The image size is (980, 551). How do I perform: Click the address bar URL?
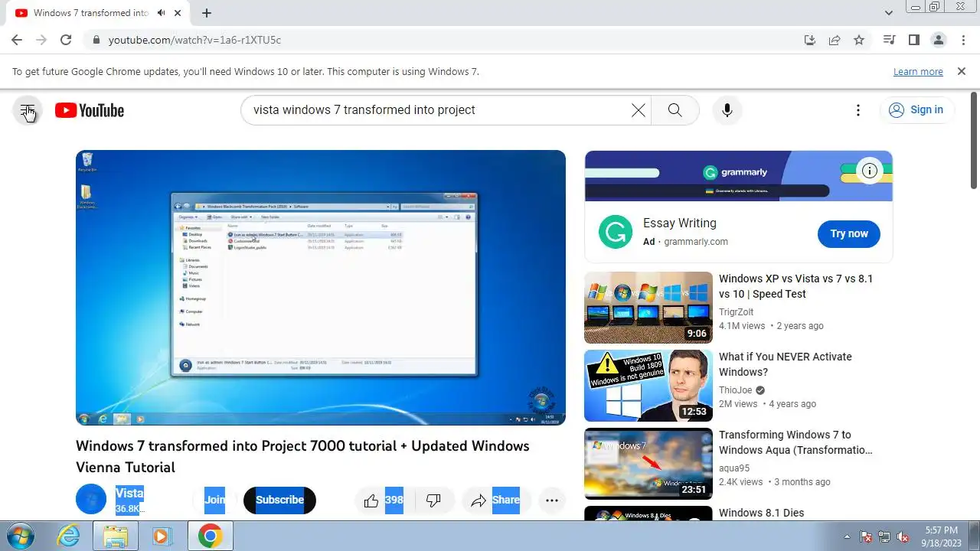194,40
